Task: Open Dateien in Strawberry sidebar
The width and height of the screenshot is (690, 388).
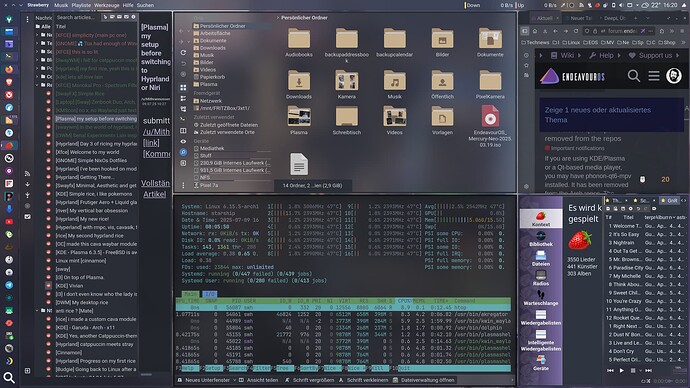Action: pyautogui.click(x=541, y=259)
